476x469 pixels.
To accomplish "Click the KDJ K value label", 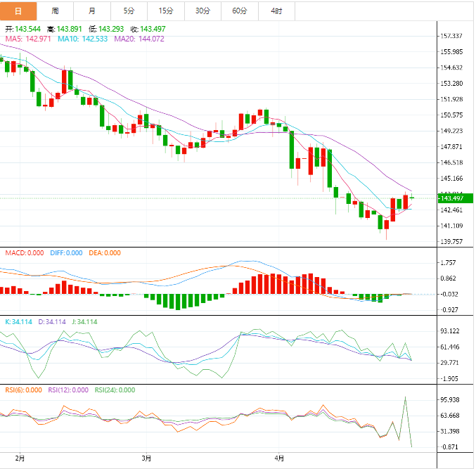I will click(20, 321).
